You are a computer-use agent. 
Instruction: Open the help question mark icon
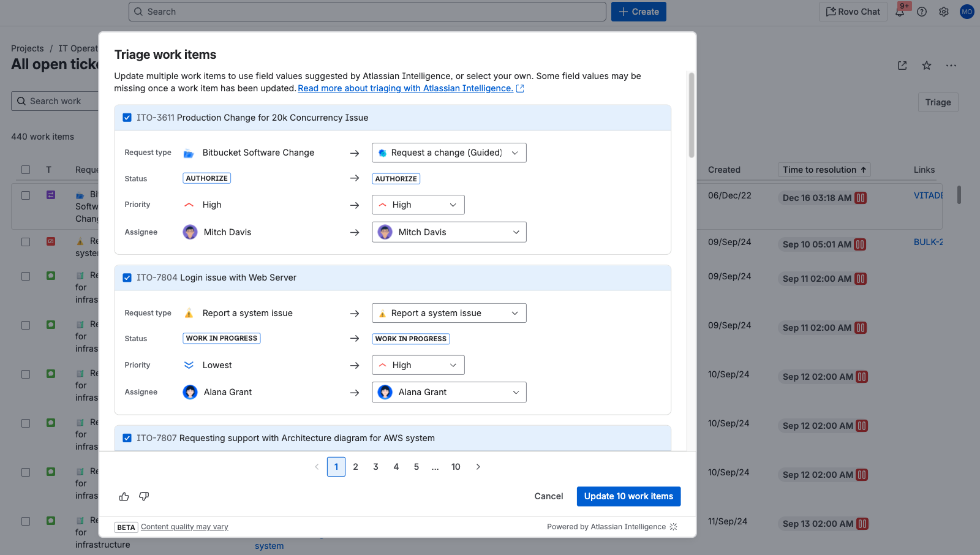pyautogui.click(x=922, y=12)
